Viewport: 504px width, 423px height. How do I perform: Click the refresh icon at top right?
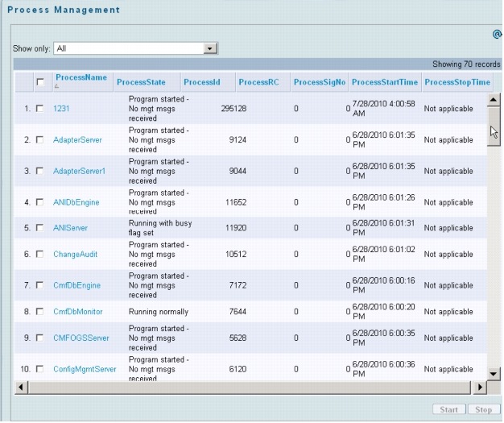[497, 34]
